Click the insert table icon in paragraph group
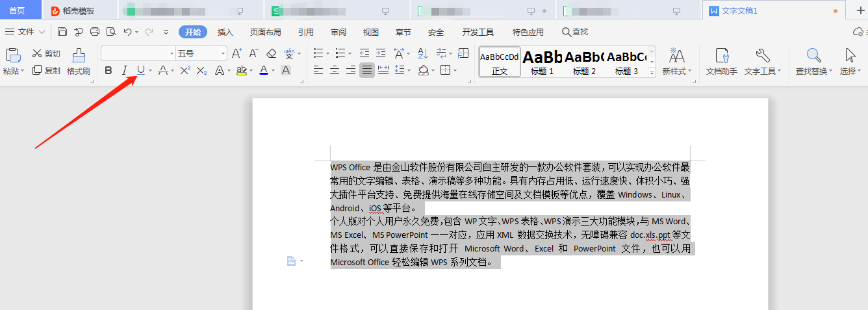 pyautogui.click(x=463, y=53)
